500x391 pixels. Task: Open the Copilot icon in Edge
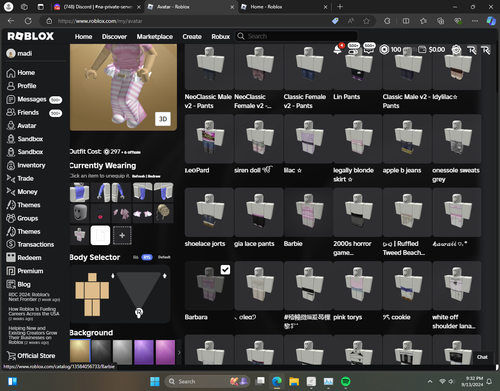point(491,21)
